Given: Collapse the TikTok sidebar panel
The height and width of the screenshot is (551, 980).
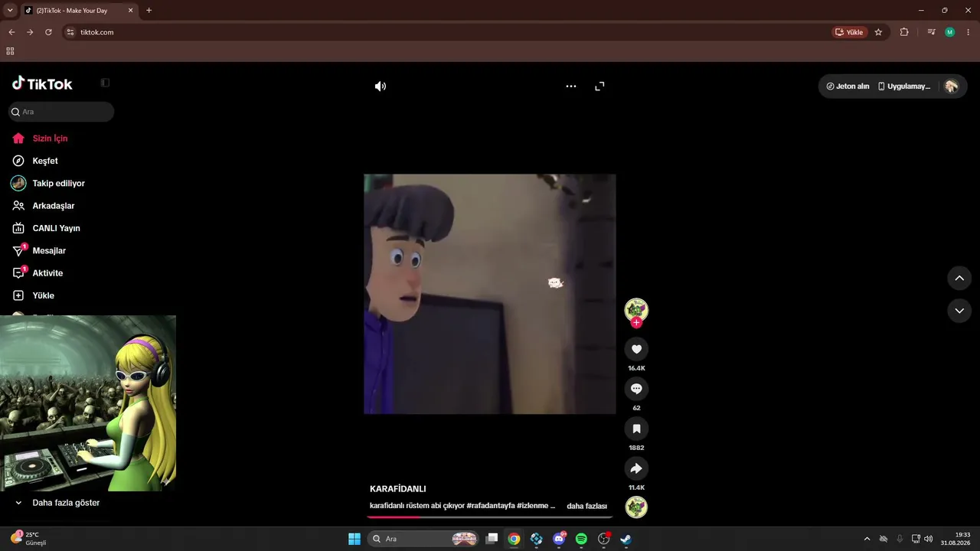Looking at the screenshot, I should pos(105,83).
